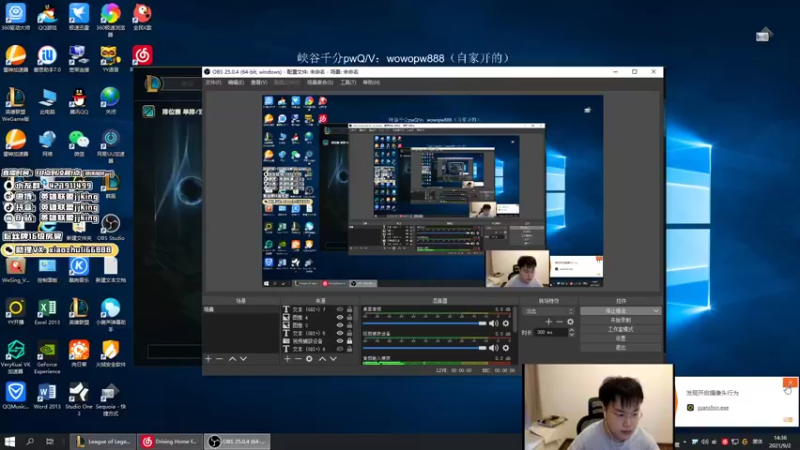Click the Exit button in controls

coord(620,347)
